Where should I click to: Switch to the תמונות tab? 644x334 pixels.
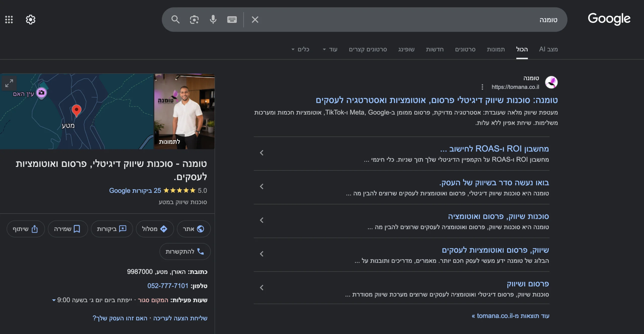coord(496,49)
